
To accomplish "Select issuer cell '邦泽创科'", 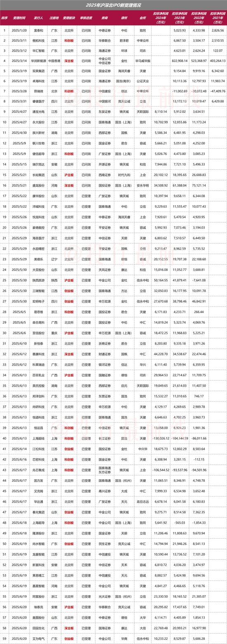I will (x=38, y=397).
